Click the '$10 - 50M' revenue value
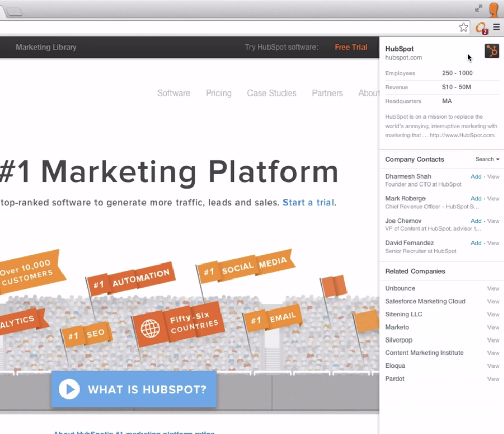This screenshot has width=504, height=434. pyautogui.click(x=456, y=87)
